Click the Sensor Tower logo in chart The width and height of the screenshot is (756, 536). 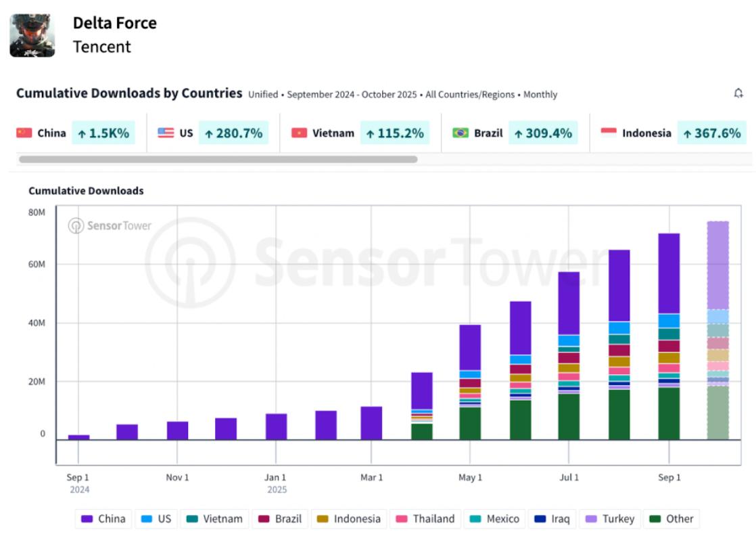110,225
